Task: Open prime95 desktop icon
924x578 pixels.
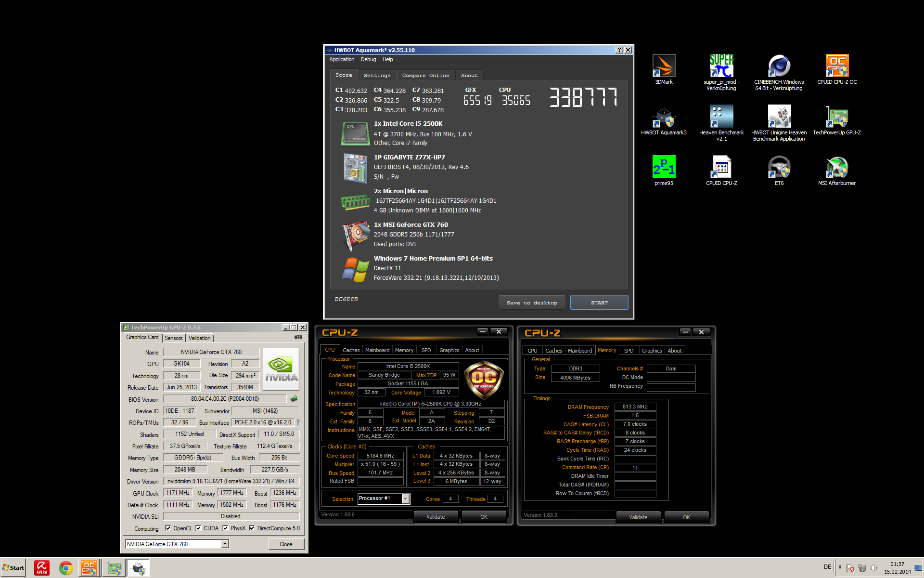Action: 664,171
